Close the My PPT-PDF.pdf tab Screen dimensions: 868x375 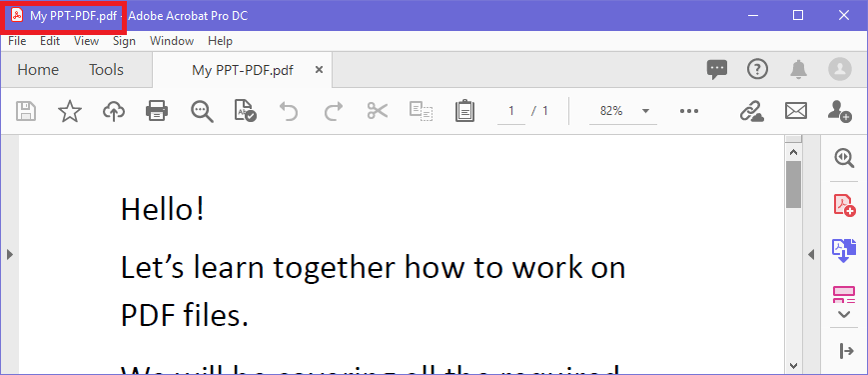(319, 70)
